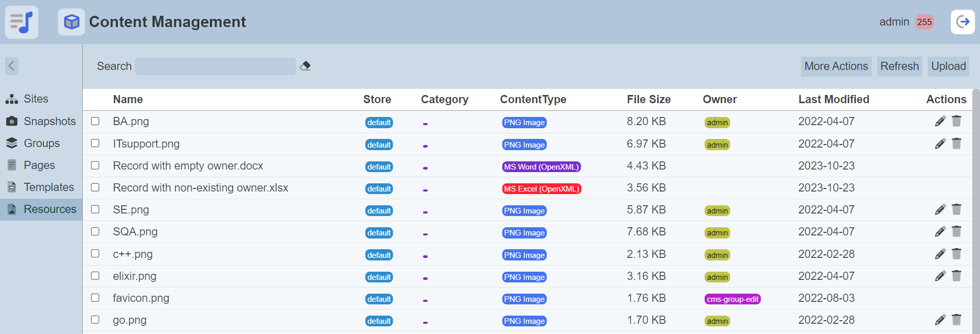Click the edit pencil for SE.png
The height and width of the screenshot is (334, 980).
940,210
